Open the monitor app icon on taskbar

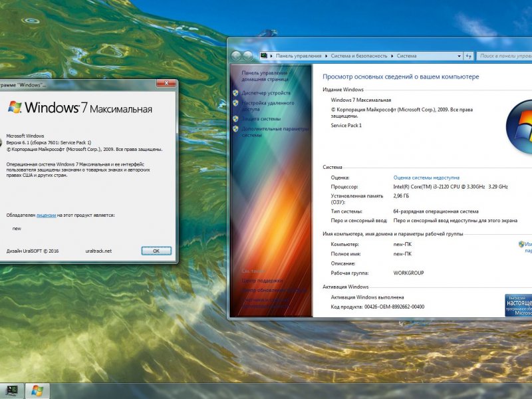[x=12, y=391]
